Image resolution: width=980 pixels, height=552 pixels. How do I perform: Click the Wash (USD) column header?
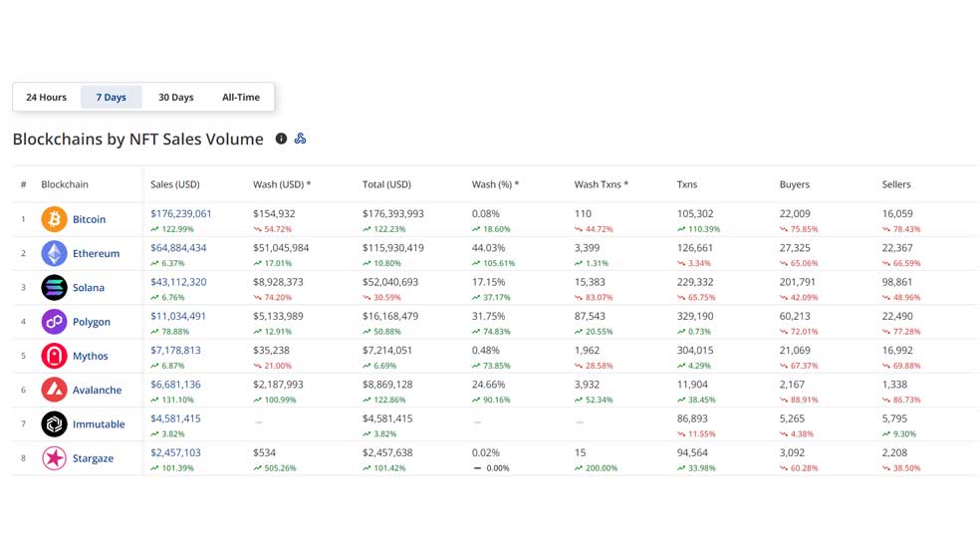click(282, 184)
